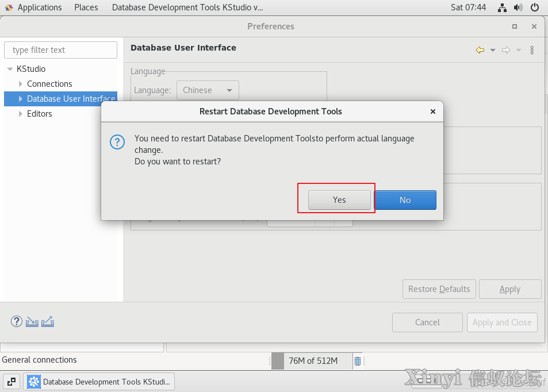The image size is (548, 392).
Task: Go forward using the grey arrow icon
Action: (x=506, y=50)
